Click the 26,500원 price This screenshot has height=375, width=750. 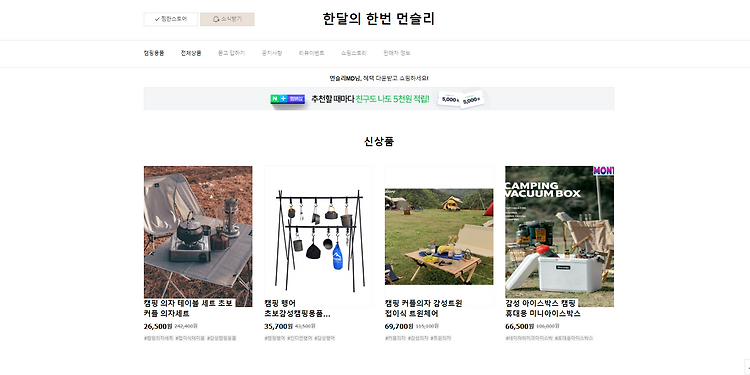157,326
